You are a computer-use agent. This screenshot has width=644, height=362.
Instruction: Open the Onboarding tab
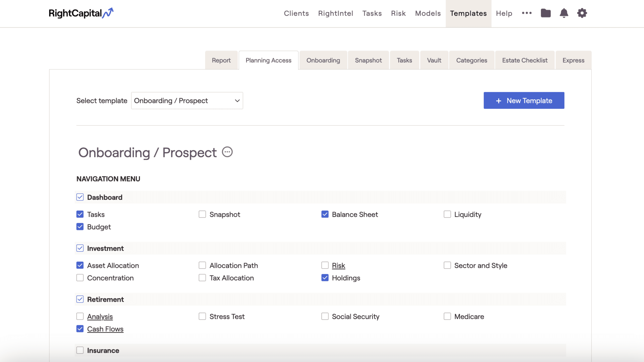pos(323,60)
